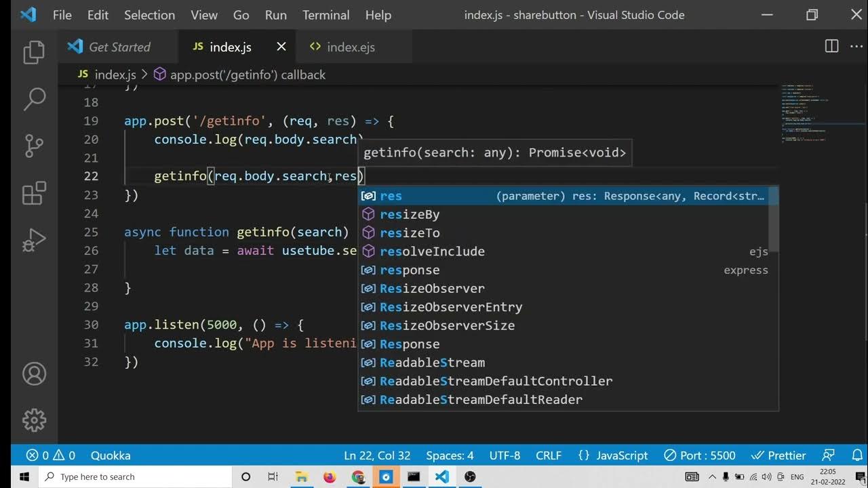Select the resolveInclude suggestion
Screen dimensions: 868x488
pyautogui.click(x=432, y=251)
